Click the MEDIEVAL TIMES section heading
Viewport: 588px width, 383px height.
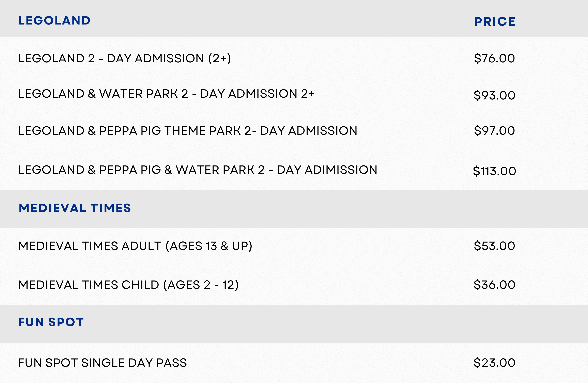click(75, 208)
